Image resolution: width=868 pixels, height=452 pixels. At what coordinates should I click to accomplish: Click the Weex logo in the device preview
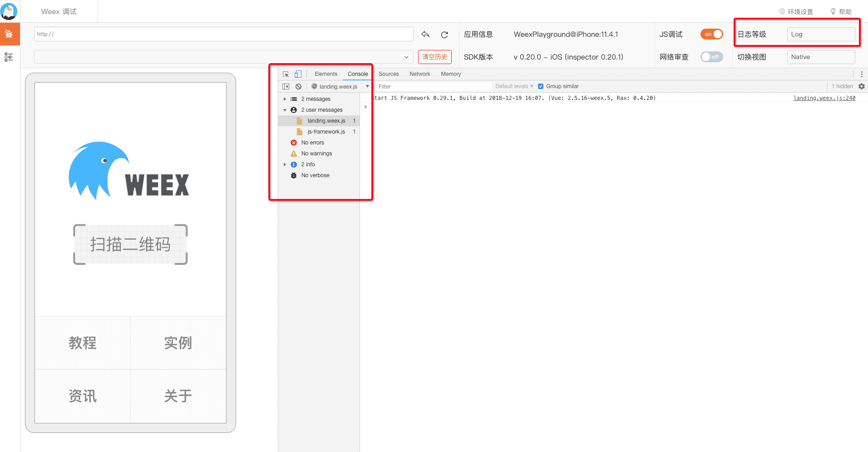click(129, 171)
